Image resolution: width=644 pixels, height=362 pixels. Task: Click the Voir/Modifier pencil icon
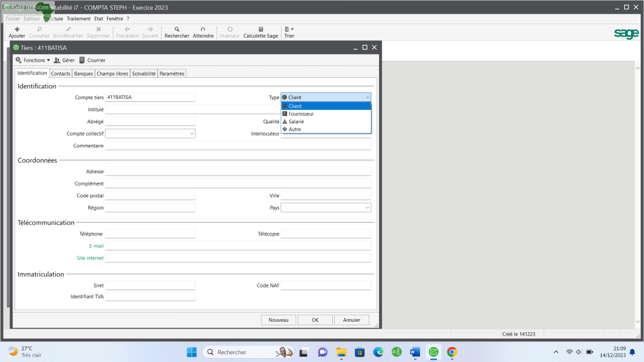68,29
